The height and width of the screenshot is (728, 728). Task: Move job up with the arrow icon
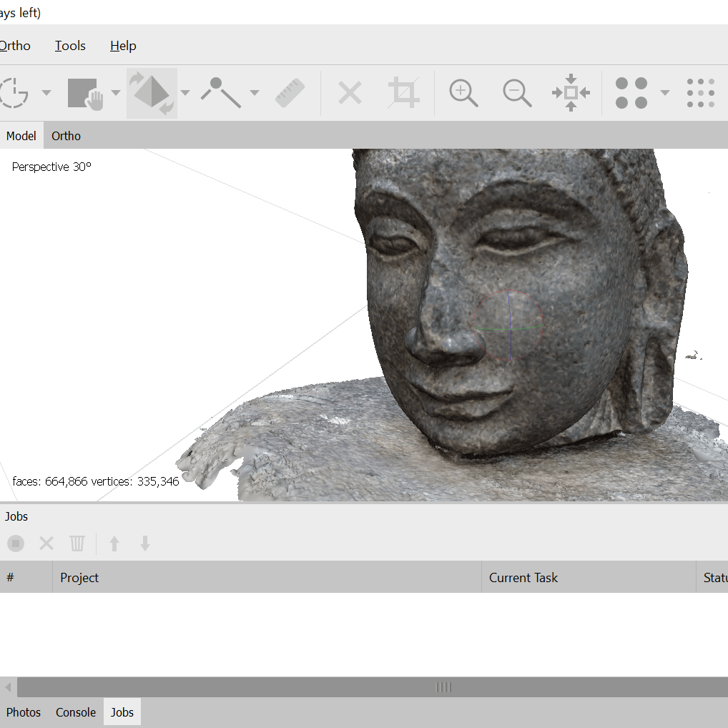point(114,543)
